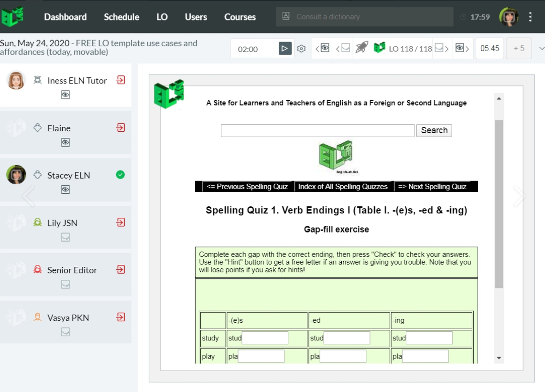Image resolution: width=545 pixels, height=392 pixels.
Task: Open the three-dot options menu
Action: pyautogui.click(x=530, y=17)
